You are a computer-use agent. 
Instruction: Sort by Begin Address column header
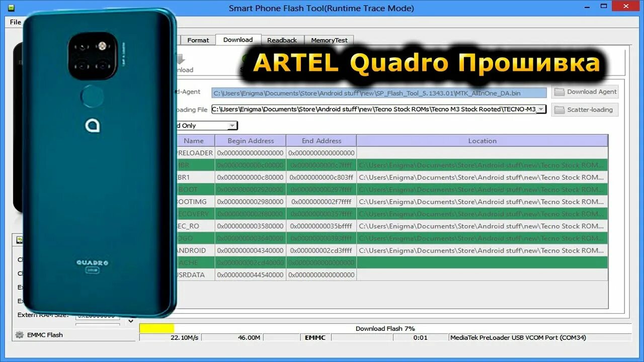(251, 141)
